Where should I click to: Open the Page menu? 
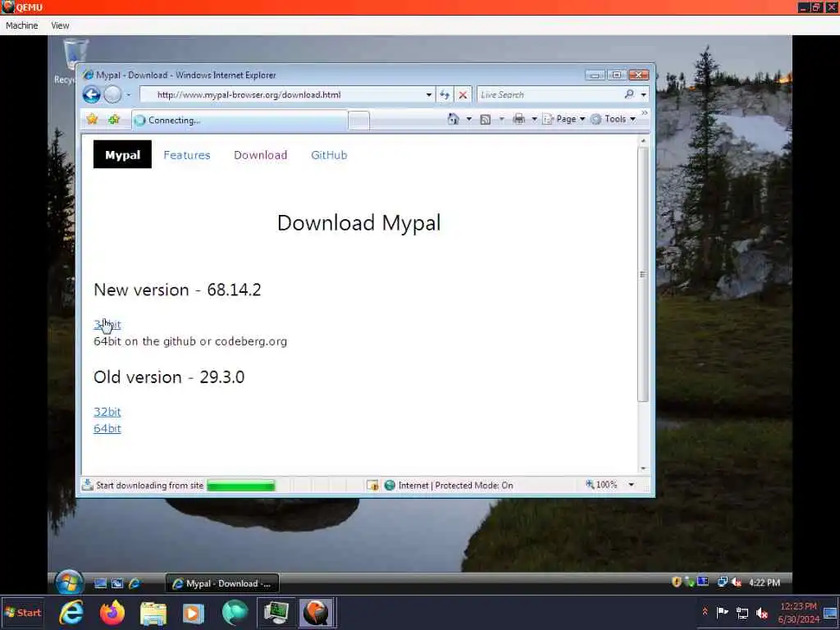(x=564, y=119)
